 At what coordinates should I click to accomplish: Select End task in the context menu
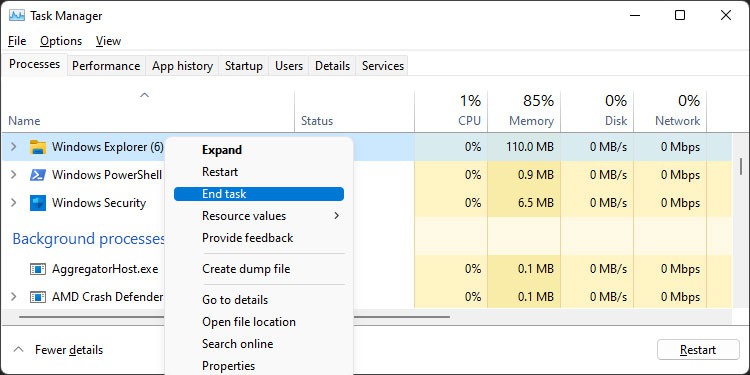click(259, 194)
